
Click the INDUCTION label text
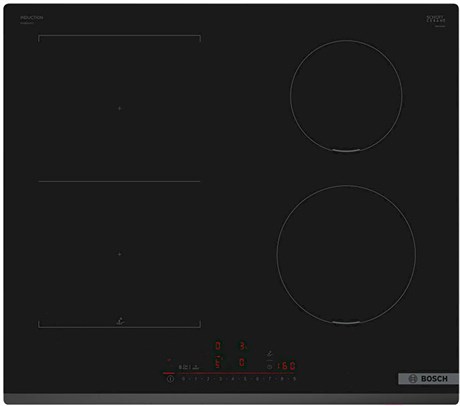32,18
